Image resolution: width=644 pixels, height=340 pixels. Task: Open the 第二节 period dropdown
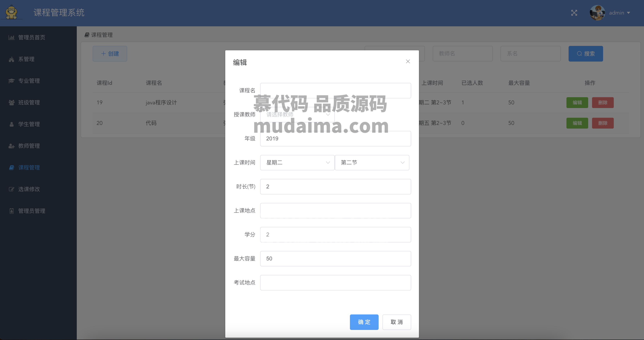pos(372,162)
